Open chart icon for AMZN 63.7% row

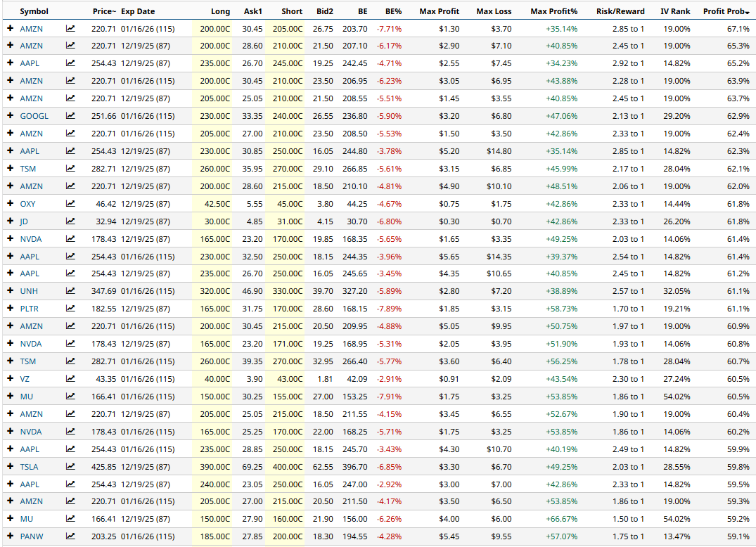[x=70, y=98]
